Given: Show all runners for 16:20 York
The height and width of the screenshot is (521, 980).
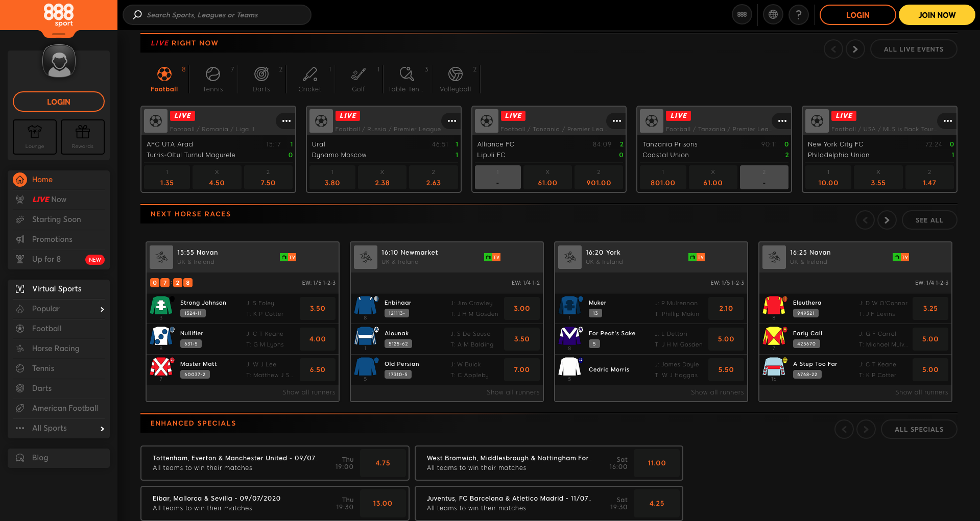Looking at the screenshot, I should click(717, 392).
